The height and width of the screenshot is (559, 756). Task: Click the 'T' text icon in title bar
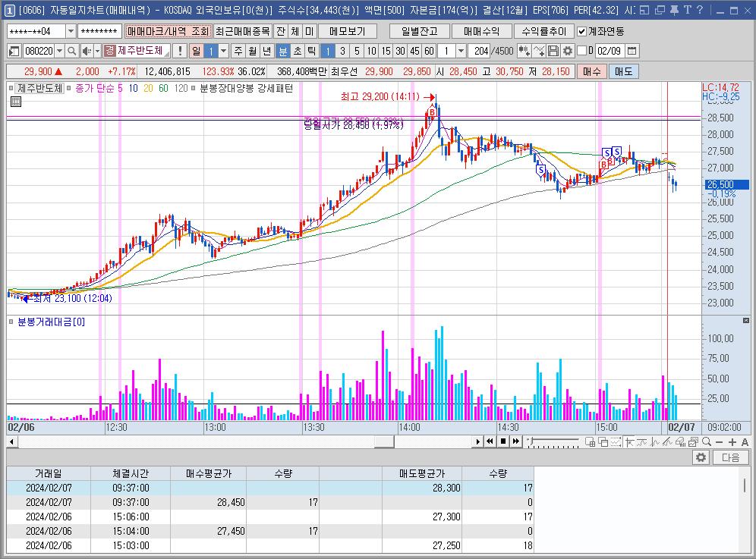687,10
